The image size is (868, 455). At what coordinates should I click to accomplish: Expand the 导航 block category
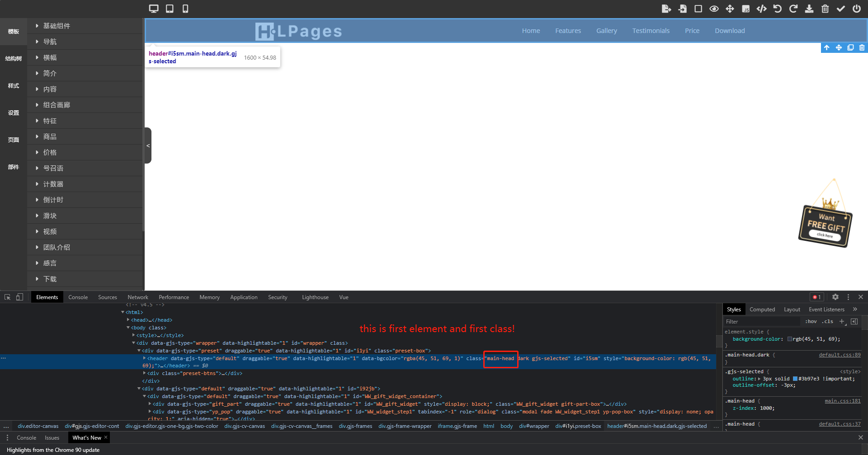[x=50, y=42]
